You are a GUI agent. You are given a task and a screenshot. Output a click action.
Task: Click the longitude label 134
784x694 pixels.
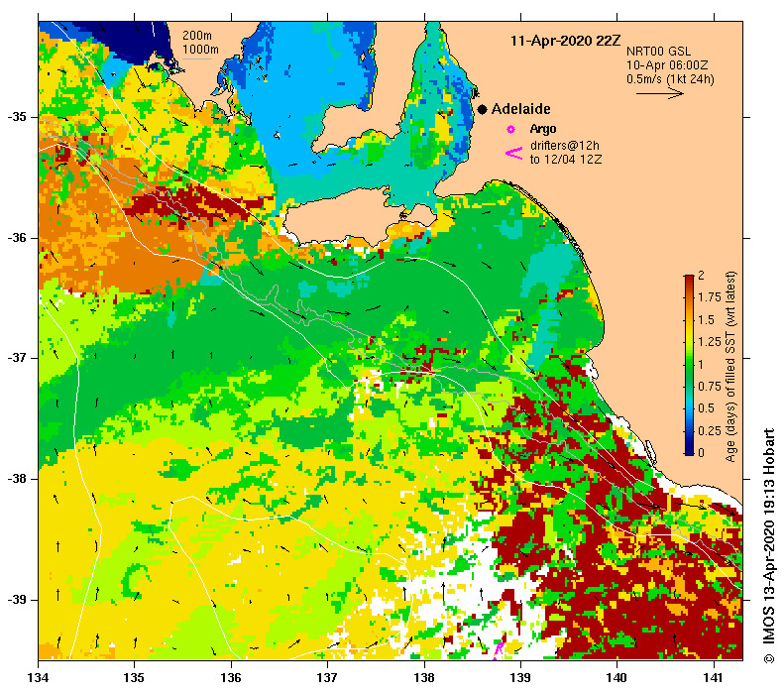tap(39, 678)
